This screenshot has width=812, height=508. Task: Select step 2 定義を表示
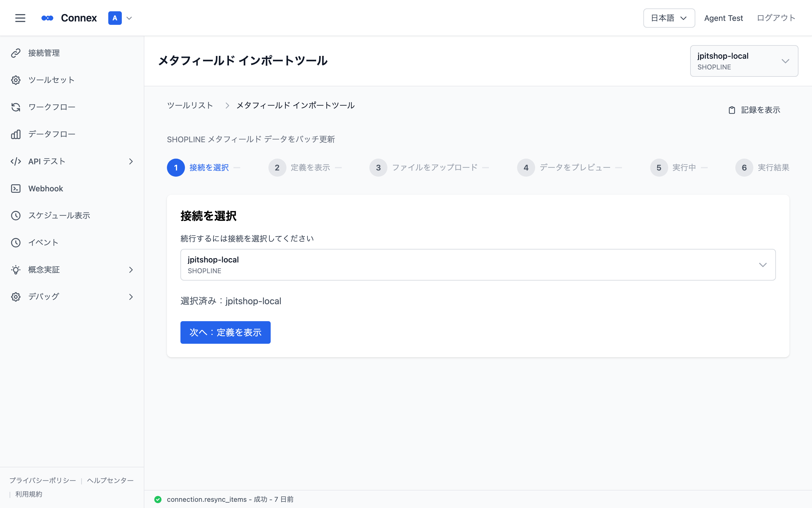click(x=299, y=168)
